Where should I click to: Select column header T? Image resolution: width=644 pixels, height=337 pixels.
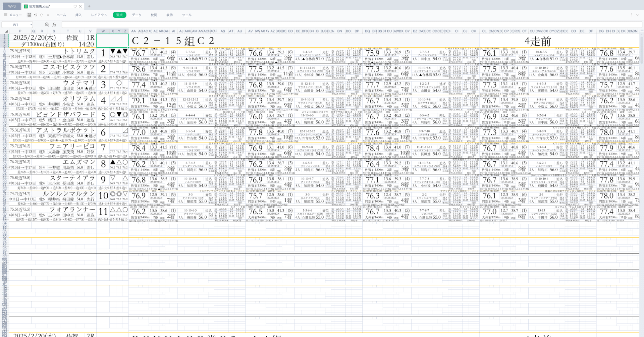[68, 31]
